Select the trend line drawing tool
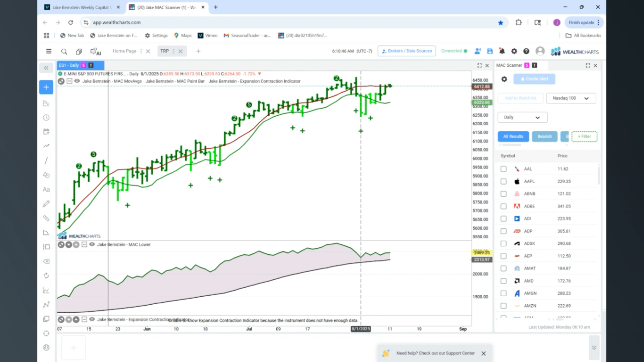This screenshot has height=362, width=644. pos(46,161)
